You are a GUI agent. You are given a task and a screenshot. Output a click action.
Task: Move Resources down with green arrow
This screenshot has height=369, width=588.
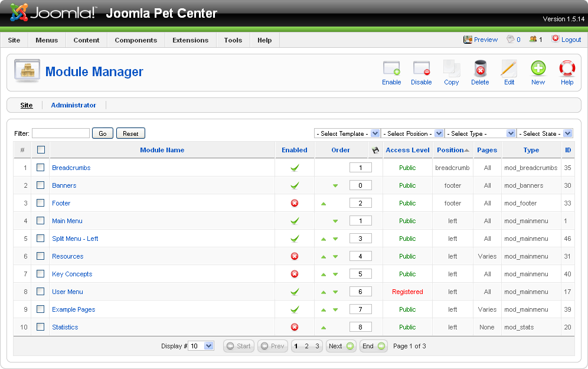click(335, 257)
